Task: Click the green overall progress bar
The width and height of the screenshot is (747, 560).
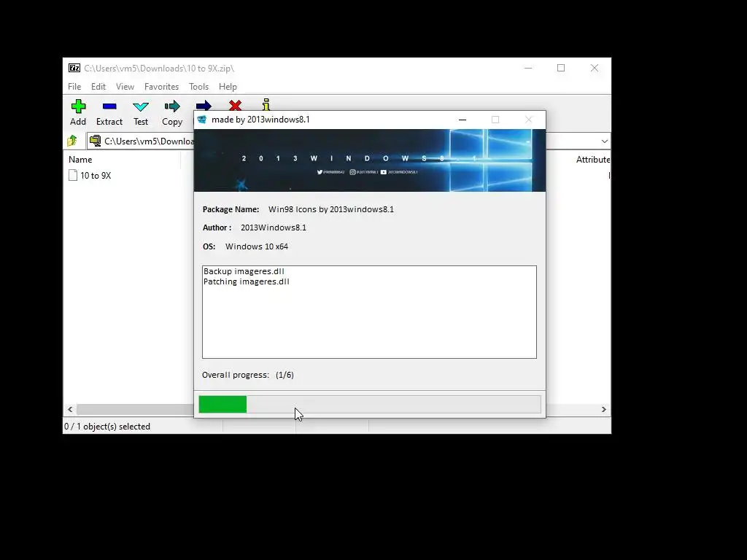Action: point(370,404)
